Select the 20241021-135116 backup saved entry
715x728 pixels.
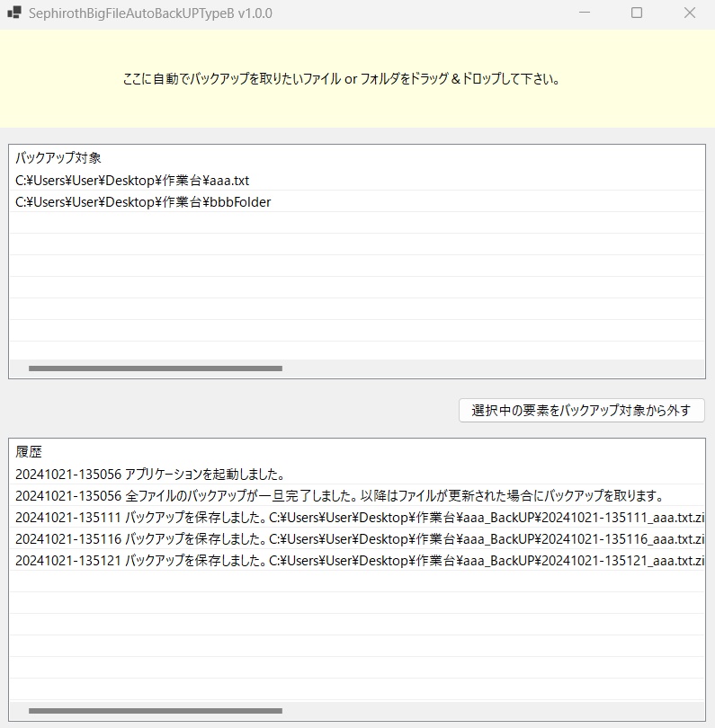357,539
